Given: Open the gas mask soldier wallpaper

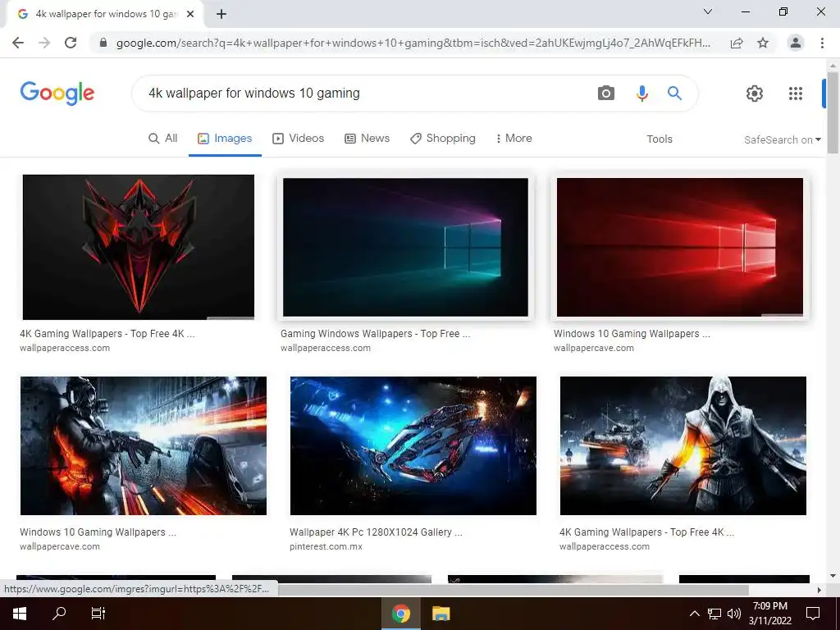Looking at the screenshot, I should (x=143, y=445).
